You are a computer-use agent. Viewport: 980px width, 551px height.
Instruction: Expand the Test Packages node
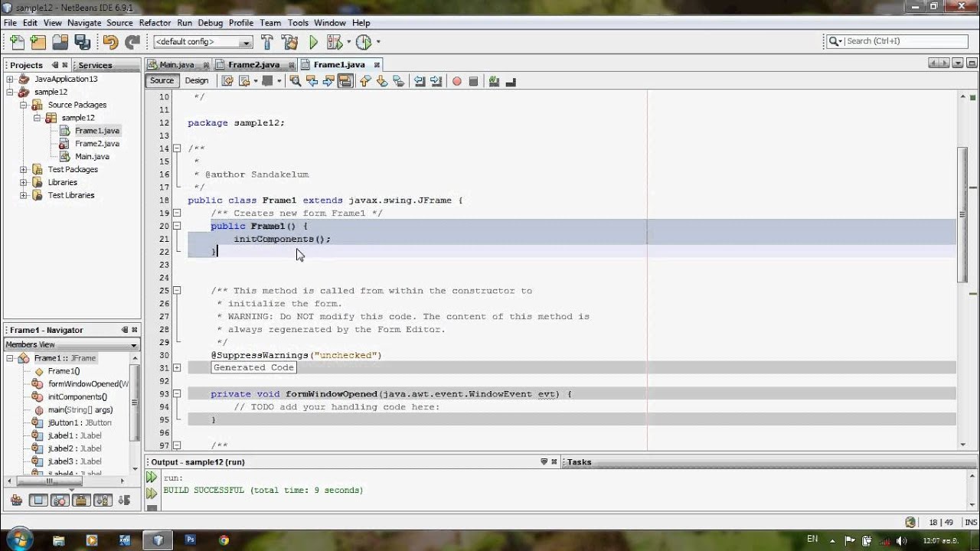tap(24, 169)
